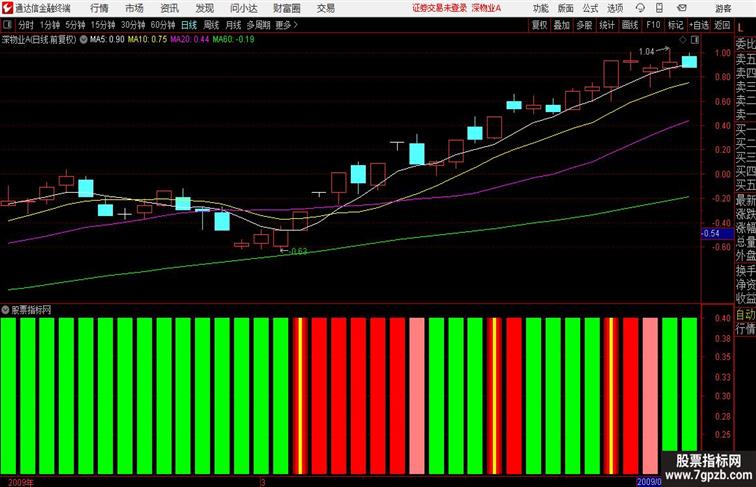This screenshot has width=756, height=487.
Task: Toggle side panel icon at chart top right
Action: 695,40
